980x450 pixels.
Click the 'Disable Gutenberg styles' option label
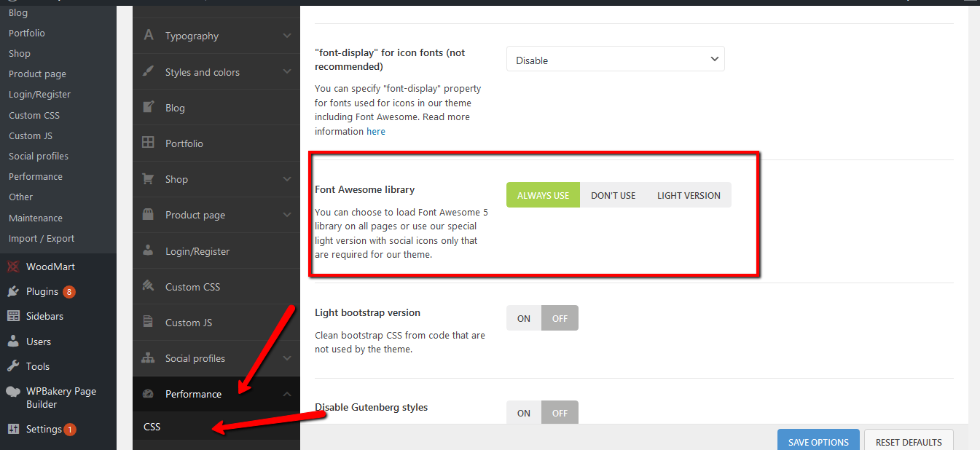pos(371,407)
